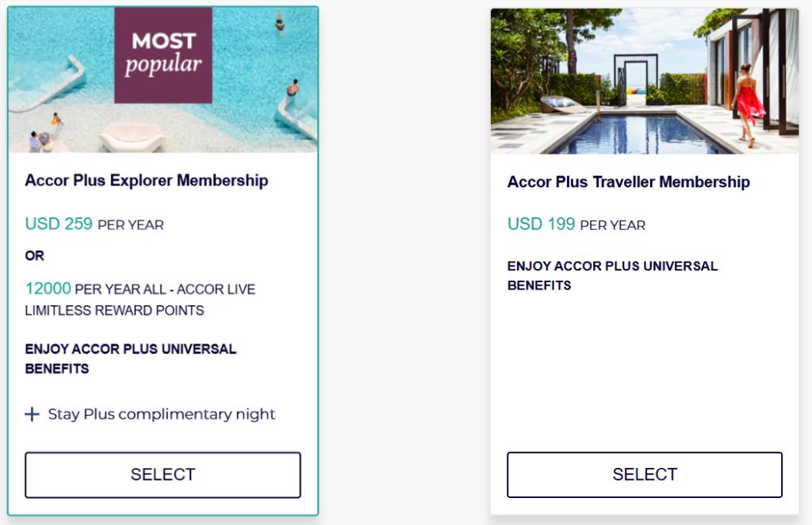Click Traveller's Enjoy Accor Plus Universal Benefits

(x=612, y=275)
